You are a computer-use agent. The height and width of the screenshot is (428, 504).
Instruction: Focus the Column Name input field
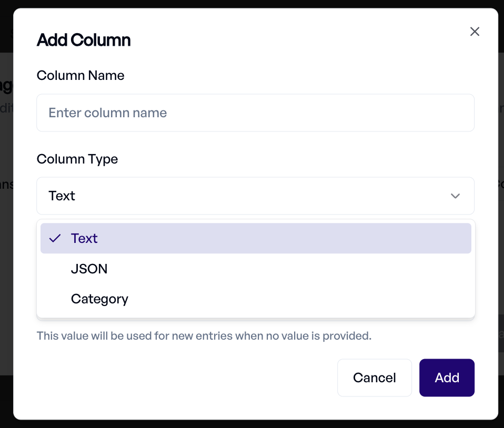255,113
